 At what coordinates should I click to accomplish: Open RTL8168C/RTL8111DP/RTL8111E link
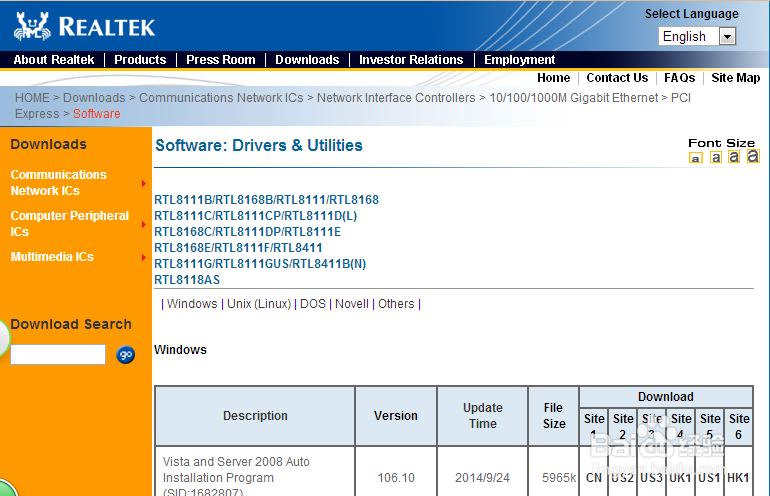pyautogui.click(x=248, y=232)
